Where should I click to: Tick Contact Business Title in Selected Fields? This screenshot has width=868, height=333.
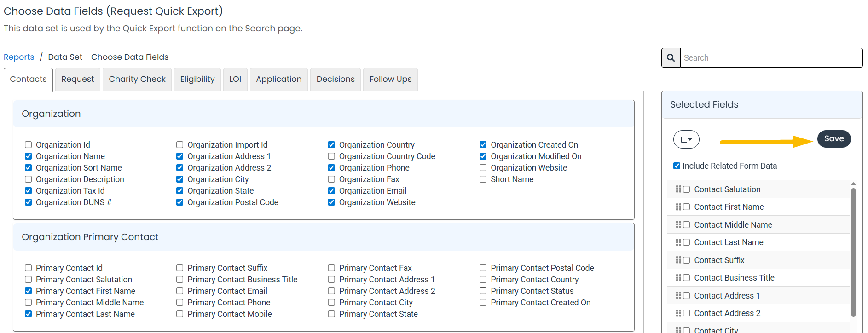687,278
